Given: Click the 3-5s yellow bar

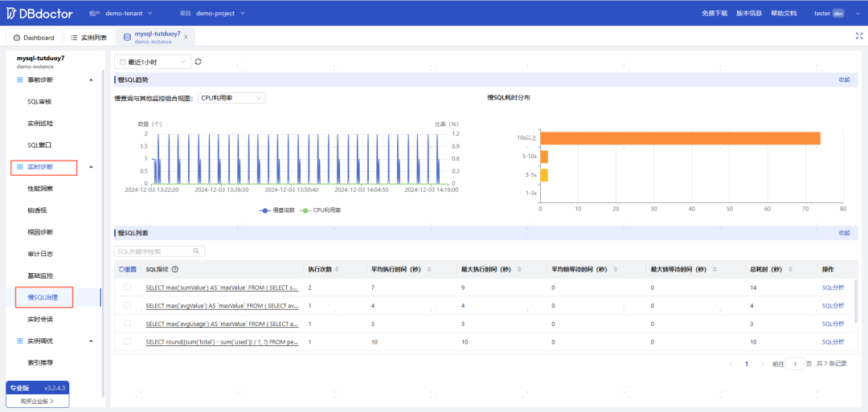Looking at the screenshot, I should (544, 175).
